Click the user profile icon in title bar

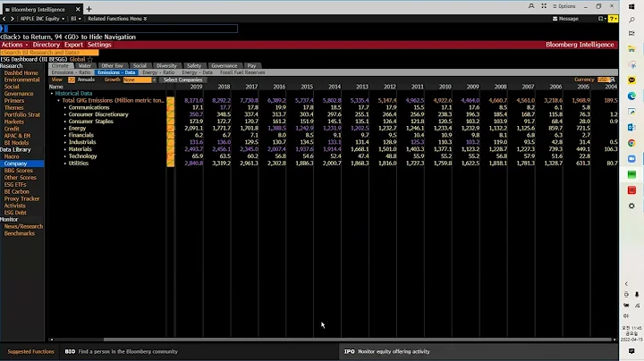531,6
